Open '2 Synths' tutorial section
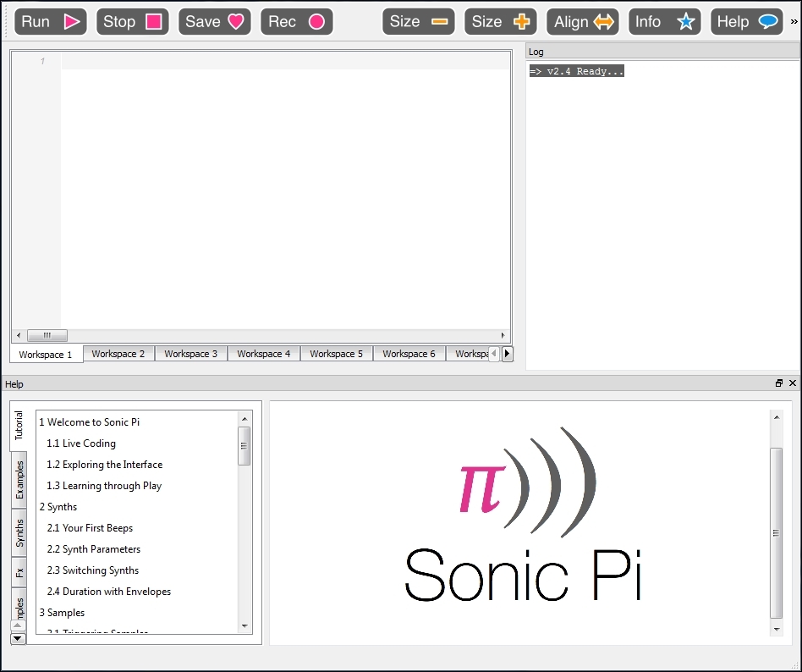Image resolution: width=802 pixels, height=672 pixels. (x=58, y=507)
